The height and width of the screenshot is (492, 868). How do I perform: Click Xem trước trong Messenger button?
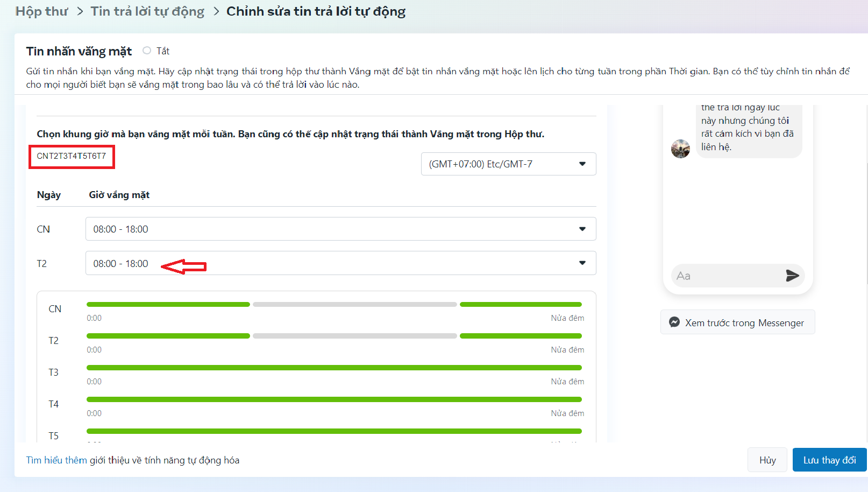[737, 322]
